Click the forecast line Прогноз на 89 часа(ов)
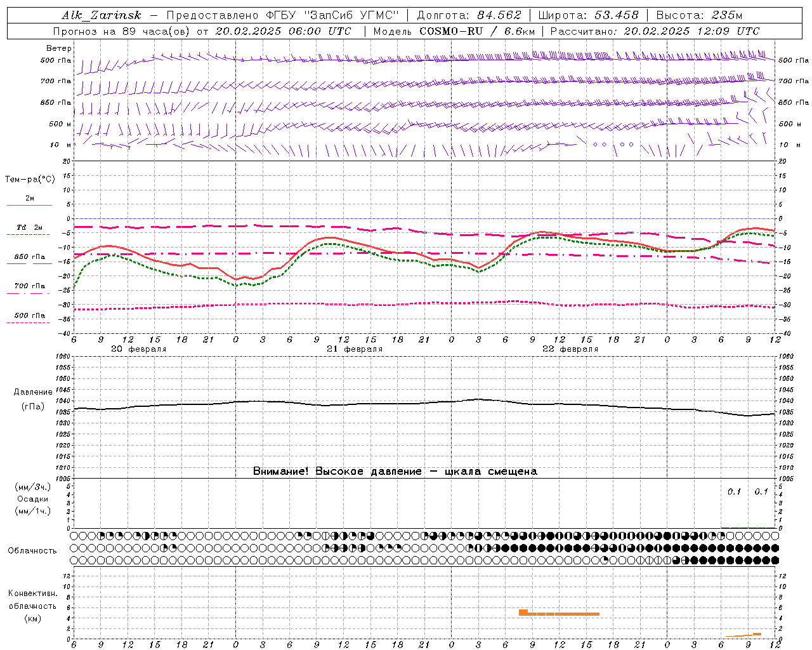The height and width of the screenshot is (650, 812). coord(121,31)
